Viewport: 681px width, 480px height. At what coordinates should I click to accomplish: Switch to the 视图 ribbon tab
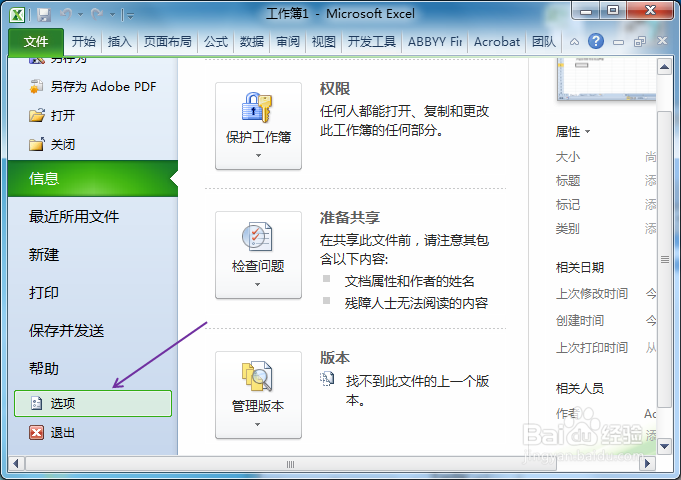tap(324, 42)
